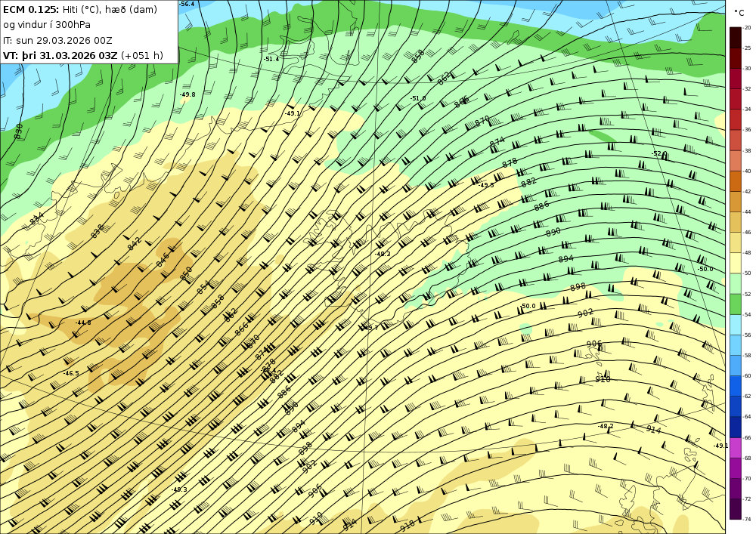
Task: Click the light blue swatch between -54 and -56
Action: click(736, 325)
